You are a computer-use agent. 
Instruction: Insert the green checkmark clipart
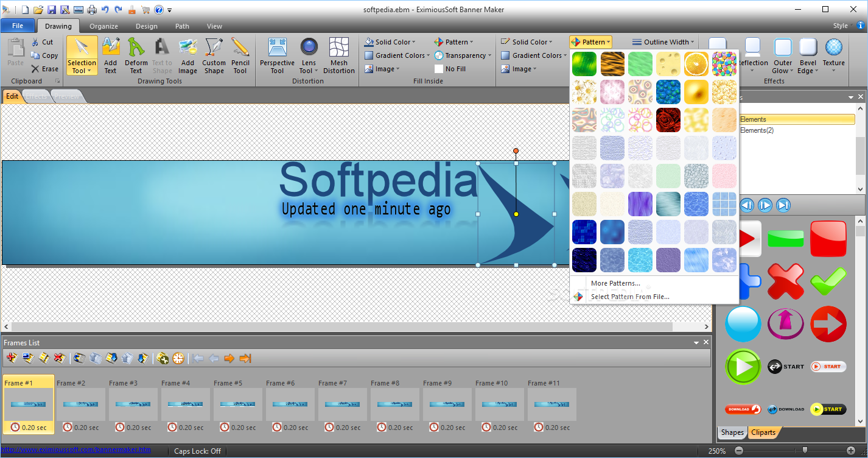pos(828,281)
